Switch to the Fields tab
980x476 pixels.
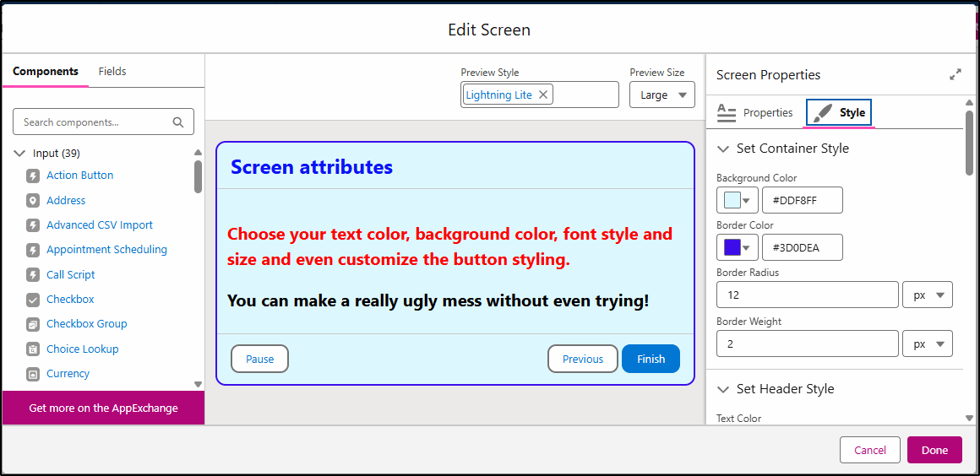click(x=112, y=72)
